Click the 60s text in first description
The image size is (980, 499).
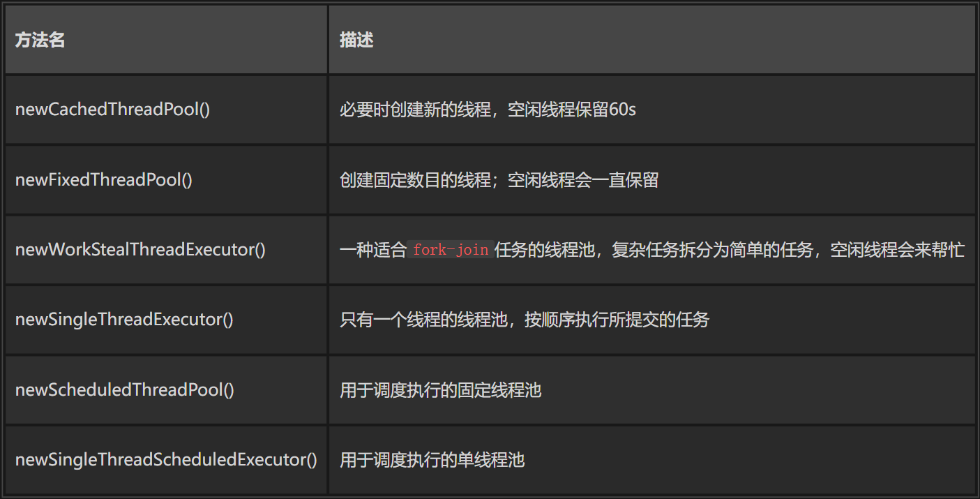(622, 110)
